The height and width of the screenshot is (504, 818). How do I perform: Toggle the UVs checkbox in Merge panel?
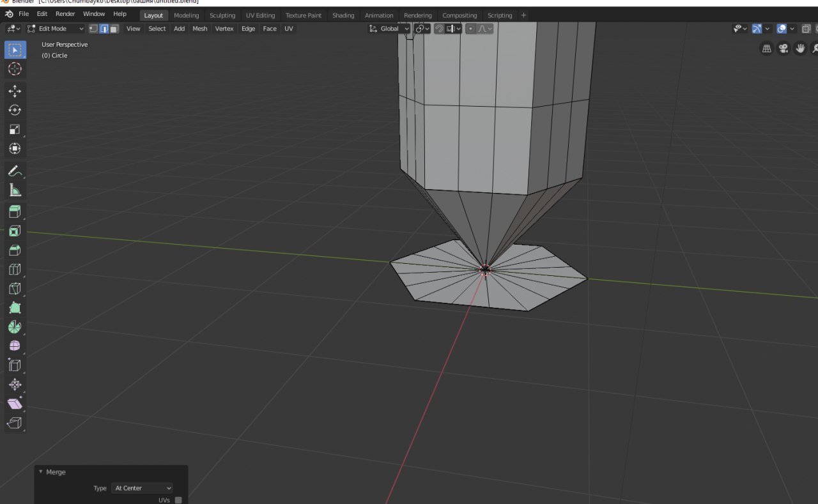click(x=178, y=500)
